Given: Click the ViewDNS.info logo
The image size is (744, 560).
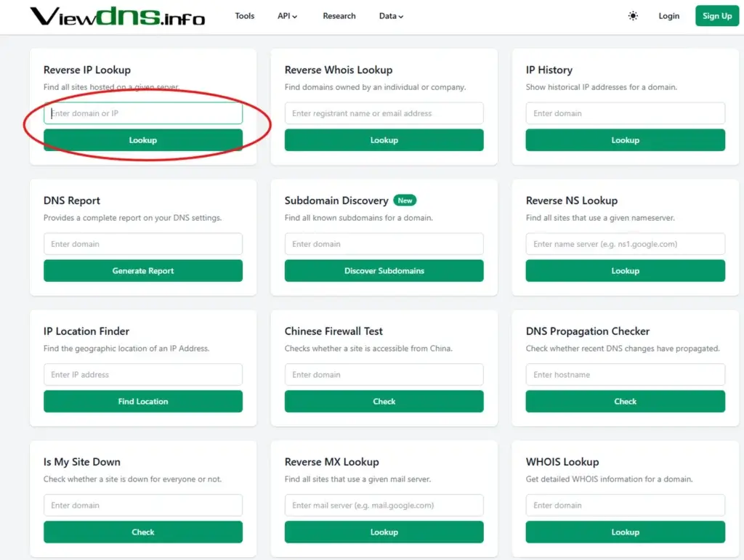Looking at the screenshot, I should [x=117, y=16].
